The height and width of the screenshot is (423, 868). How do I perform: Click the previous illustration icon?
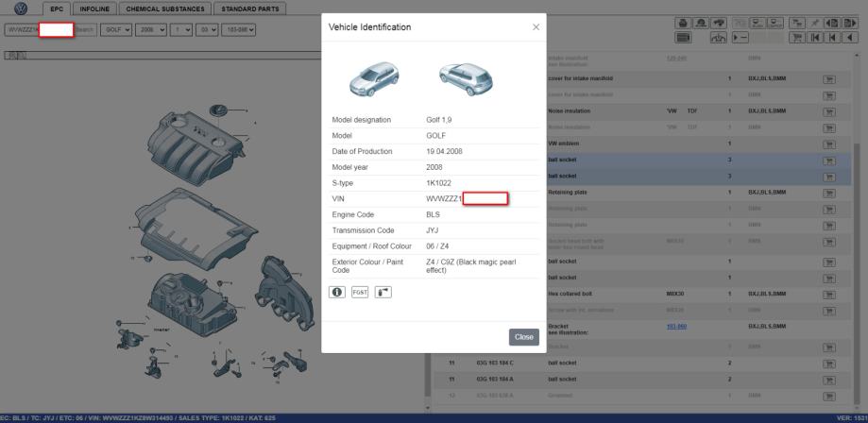click(832, 23)
